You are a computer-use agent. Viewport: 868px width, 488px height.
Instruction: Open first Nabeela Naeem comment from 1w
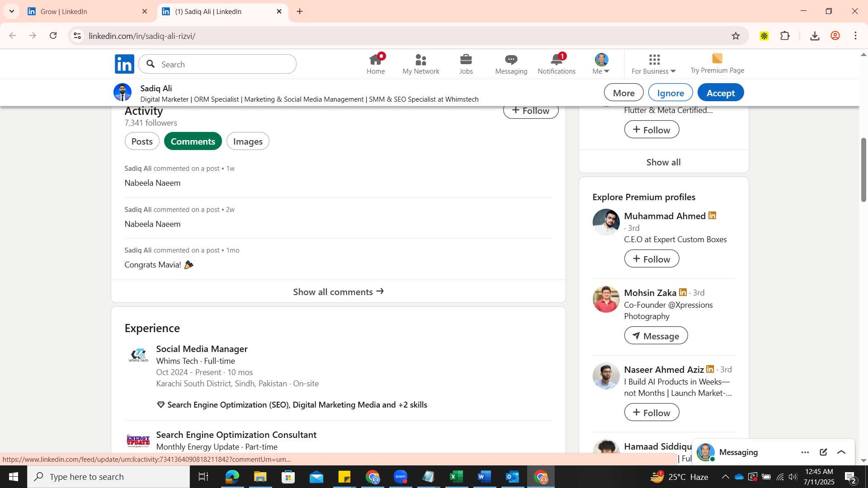152,183
